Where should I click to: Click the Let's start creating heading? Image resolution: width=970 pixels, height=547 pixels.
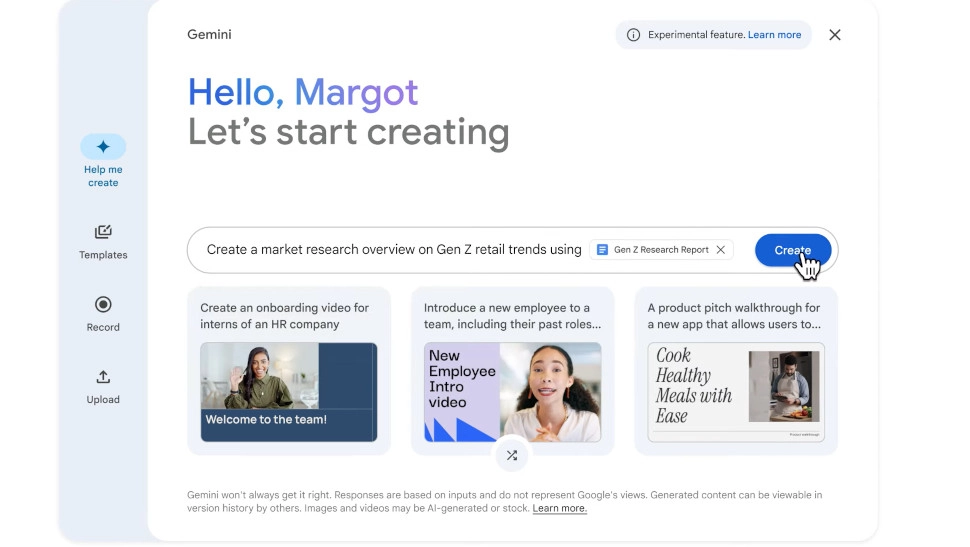pos(348,132)
